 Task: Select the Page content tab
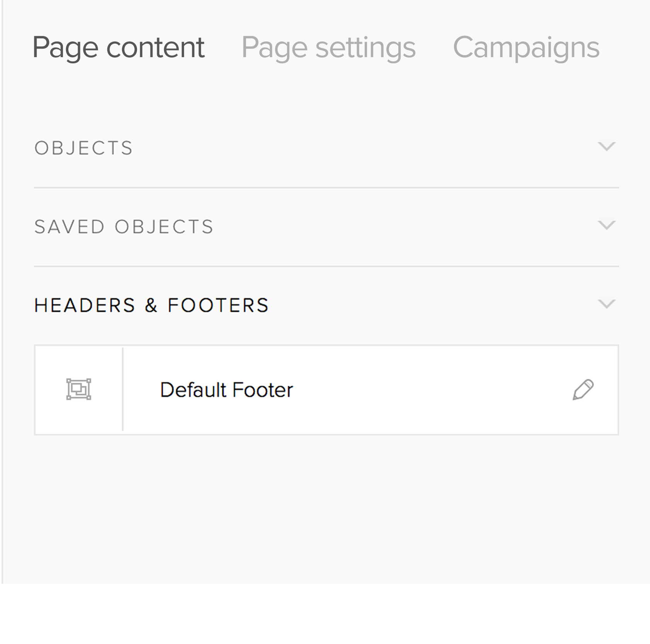118,47
